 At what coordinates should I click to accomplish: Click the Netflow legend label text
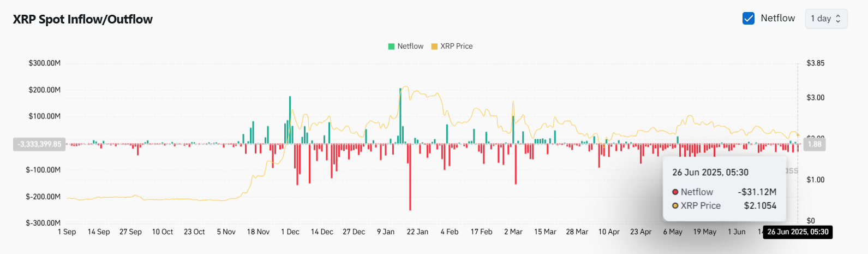410,46
